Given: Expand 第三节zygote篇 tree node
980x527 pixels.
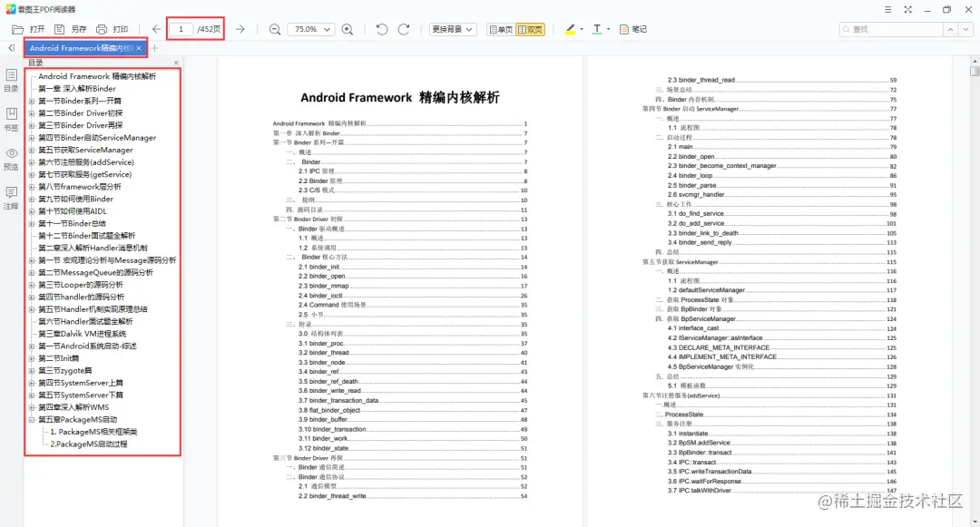Looking at the screenshot, I should tap(31, 371).
